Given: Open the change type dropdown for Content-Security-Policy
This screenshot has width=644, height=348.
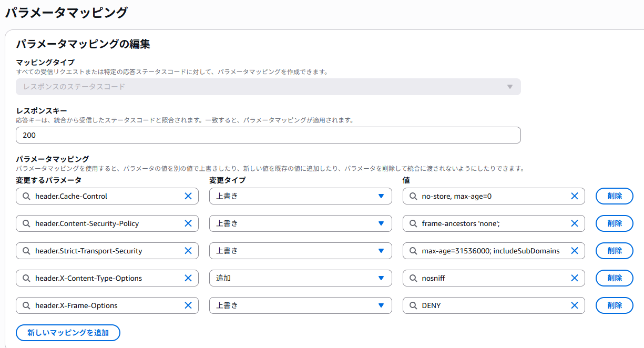Looking at the screenshot, I should (300, 223).
